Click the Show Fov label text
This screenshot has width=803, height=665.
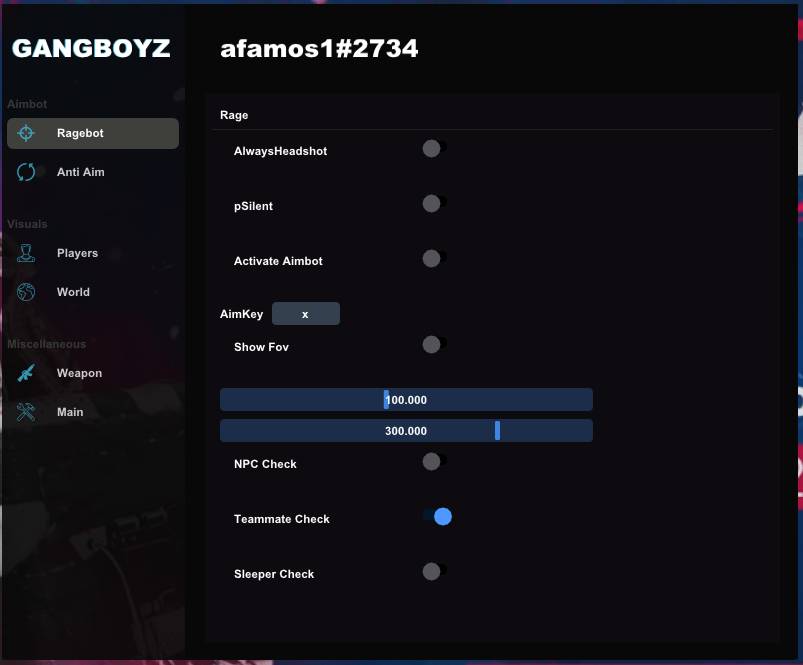[261, 347]
